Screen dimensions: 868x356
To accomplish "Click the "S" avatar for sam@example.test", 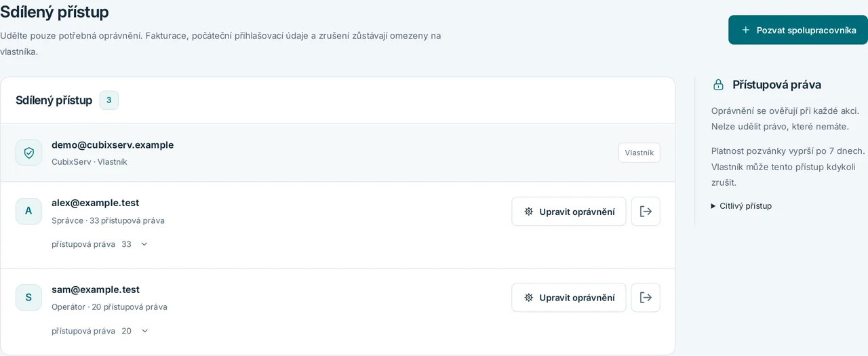I will coord(28,297).
